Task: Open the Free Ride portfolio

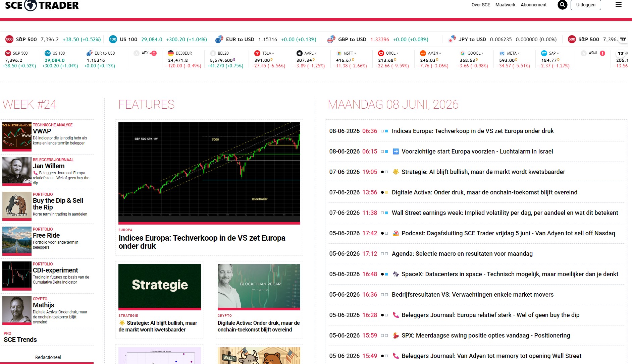Action: click(46, 235)
